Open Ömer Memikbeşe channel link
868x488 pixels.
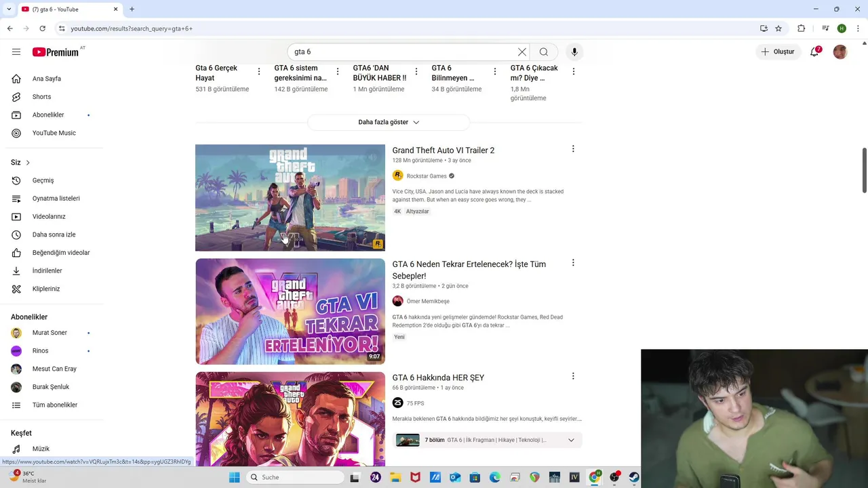click(x=428, y=302)
